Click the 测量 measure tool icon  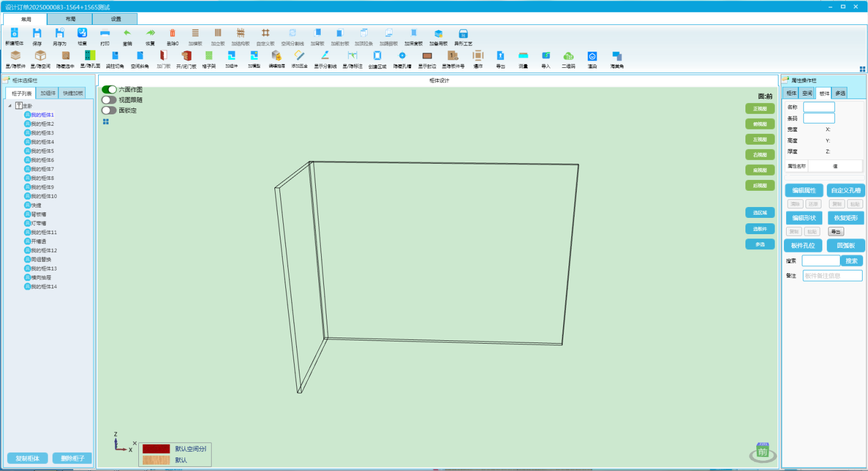pyautogui.click(x=523, y=56)
